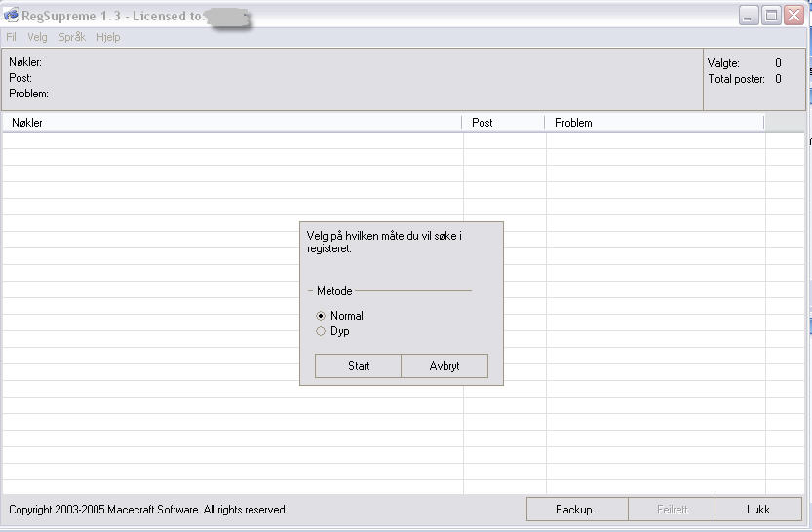Click the Avbryt button

[x=445, y=366]
